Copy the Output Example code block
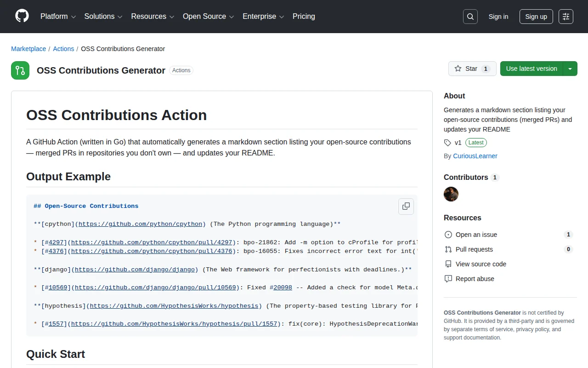Screen dimensions: 588x368 click(x=406, y=206)
